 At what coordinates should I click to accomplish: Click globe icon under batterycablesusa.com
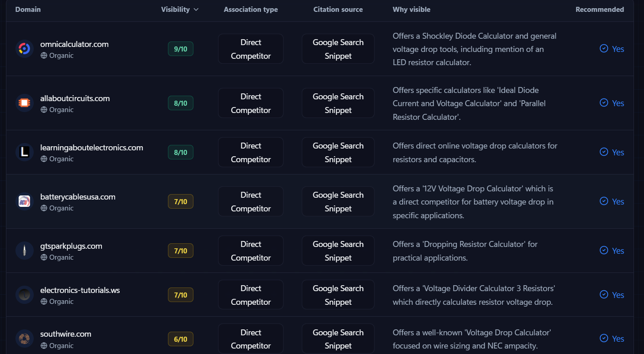tap(44, 208)
